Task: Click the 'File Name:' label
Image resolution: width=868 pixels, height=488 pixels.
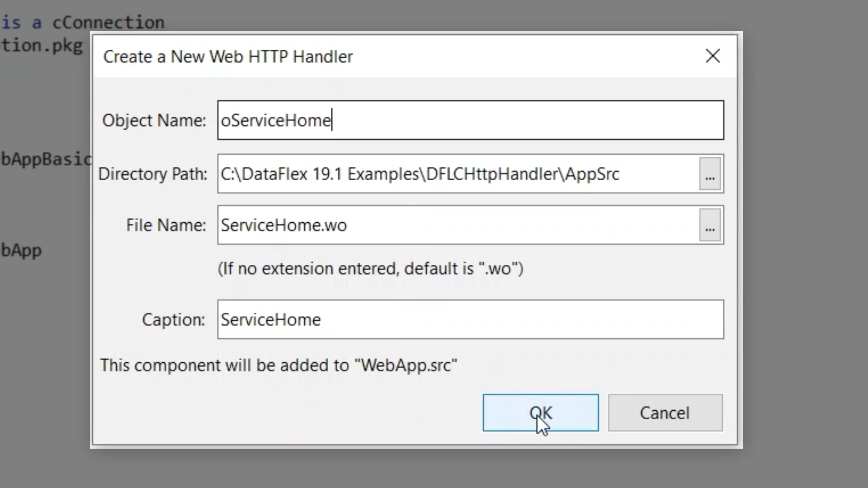Action: tap(165, 225)
